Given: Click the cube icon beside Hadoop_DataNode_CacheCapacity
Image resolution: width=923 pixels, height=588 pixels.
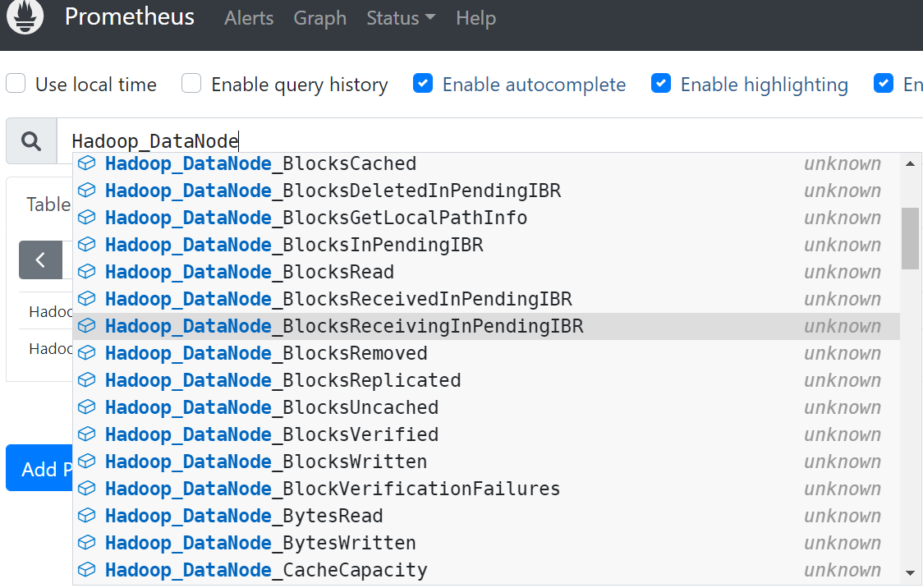Looking at the screenshot, I should (x=86, y=570).
